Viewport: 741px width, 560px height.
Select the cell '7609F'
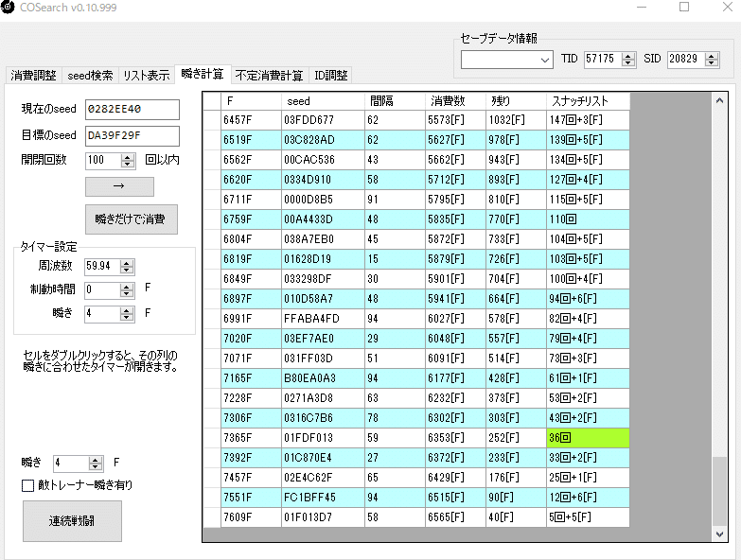tap(251, 517)
